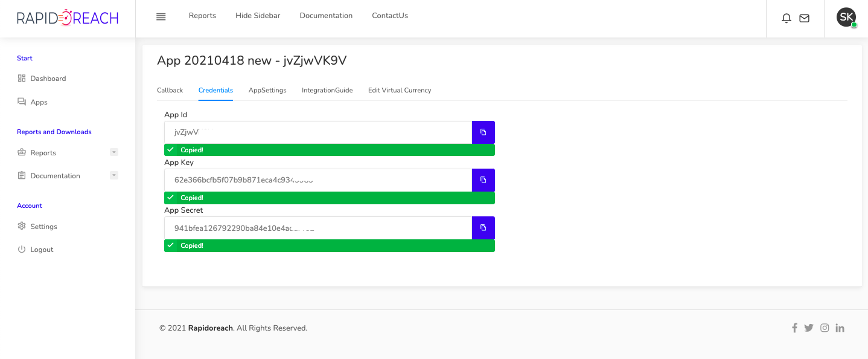The image size is (868, 359).
Task: Open notifications bell icon
Action: click(787, 18)
